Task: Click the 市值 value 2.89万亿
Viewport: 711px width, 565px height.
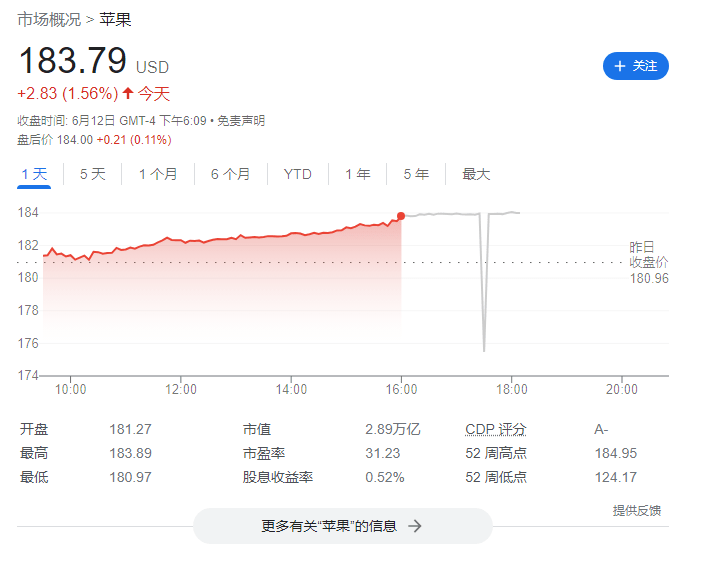Action: point(393,429)
